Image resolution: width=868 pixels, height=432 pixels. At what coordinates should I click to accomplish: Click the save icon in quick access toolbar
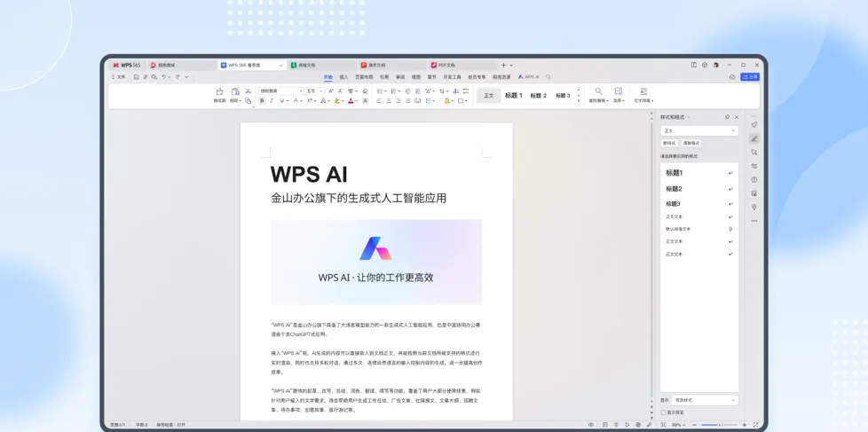click(x=136, y=77)
